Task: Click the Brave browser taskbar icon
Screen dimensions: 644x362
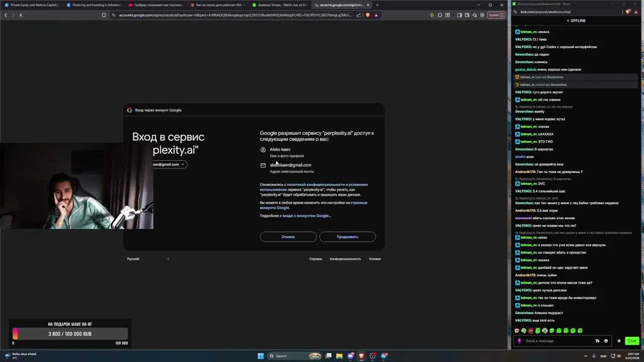Action: pyautogui.click(x=362, y=356)
